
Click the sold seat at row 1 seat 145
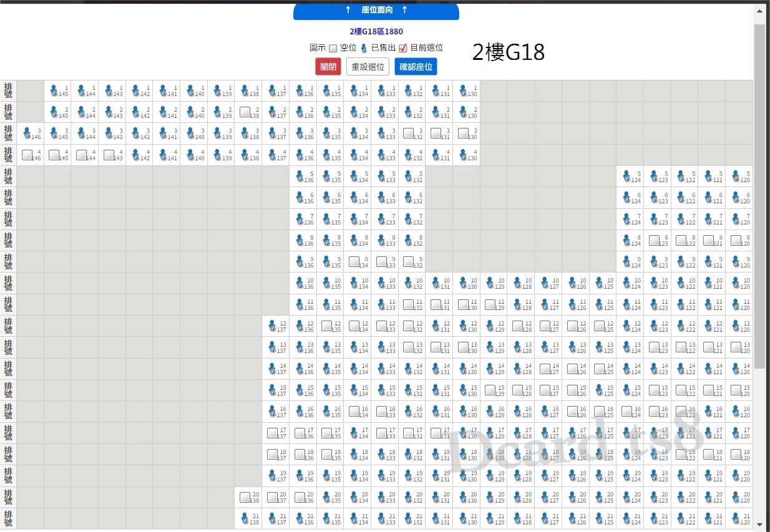click(x=54, y=90)
